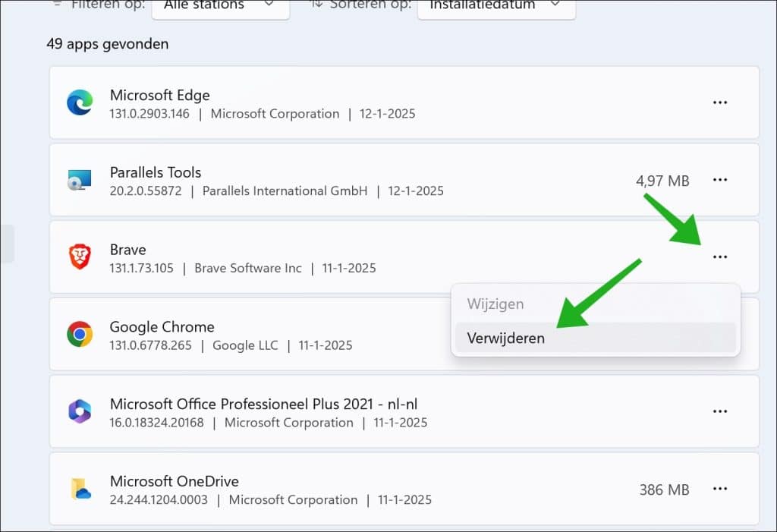Choose Verwijderen in the context menu
Image resolution: width=777 pixels, height=532 pixels.
coord(595,338)
